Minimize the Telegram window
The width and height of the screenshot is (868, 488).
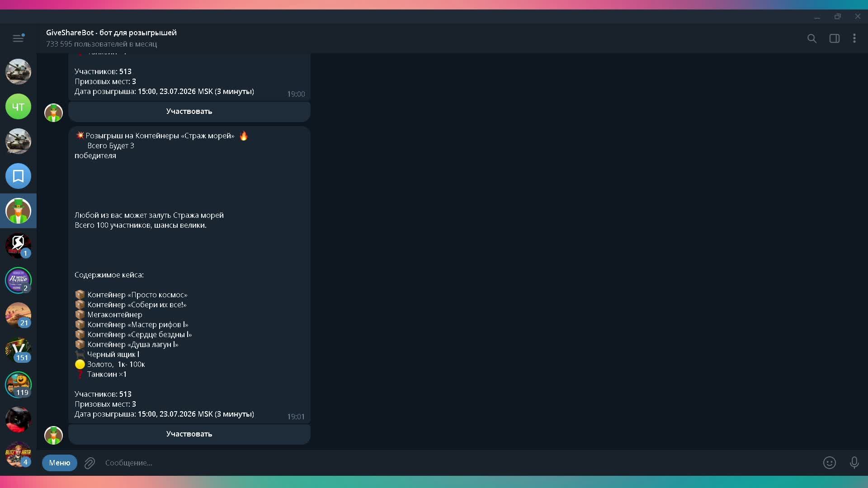click(817, 17)
